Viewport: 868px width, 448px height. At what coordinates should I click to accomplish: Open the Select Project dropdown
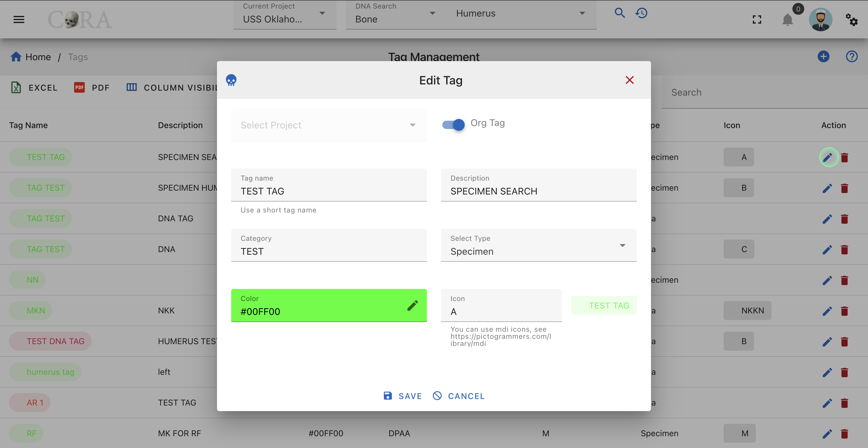coord(329,125)
